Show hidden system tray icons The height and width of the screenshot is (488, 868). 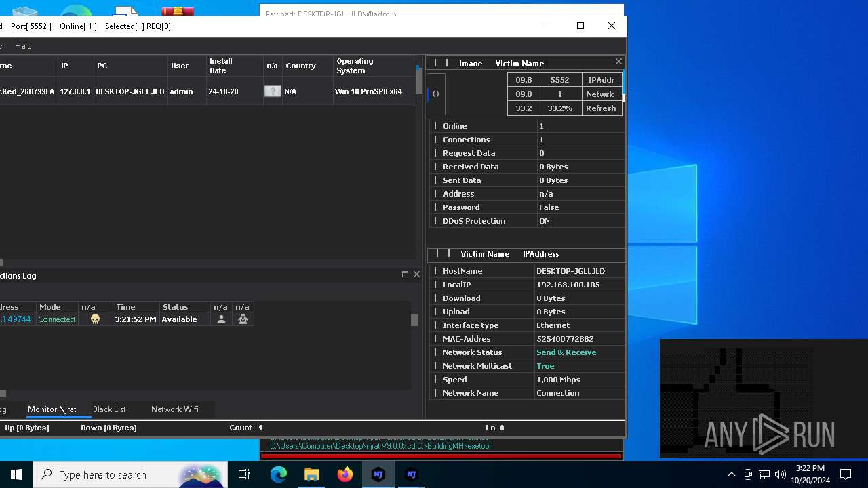coord(731,474)
